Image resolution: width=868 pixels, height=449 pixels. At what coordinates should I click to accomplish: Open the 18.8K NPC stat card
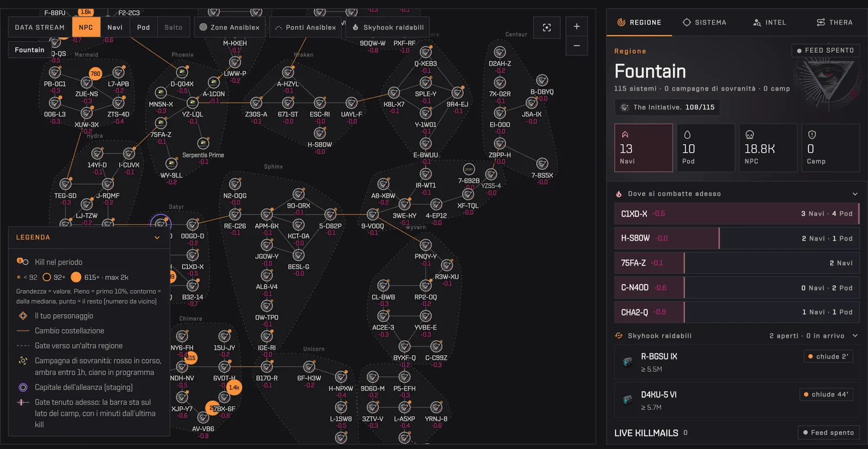[x=768, y=148]
